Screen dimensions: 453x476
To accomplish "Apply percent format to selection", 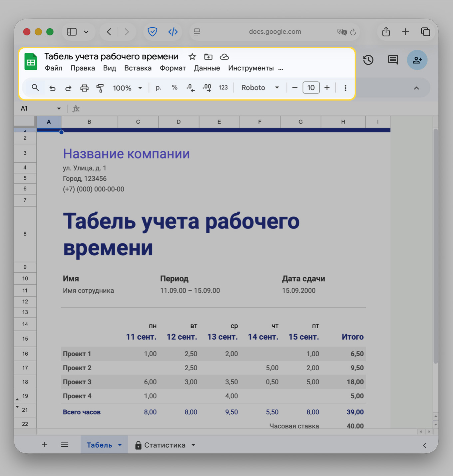I will pyautogui.click(x=175, y=88).
